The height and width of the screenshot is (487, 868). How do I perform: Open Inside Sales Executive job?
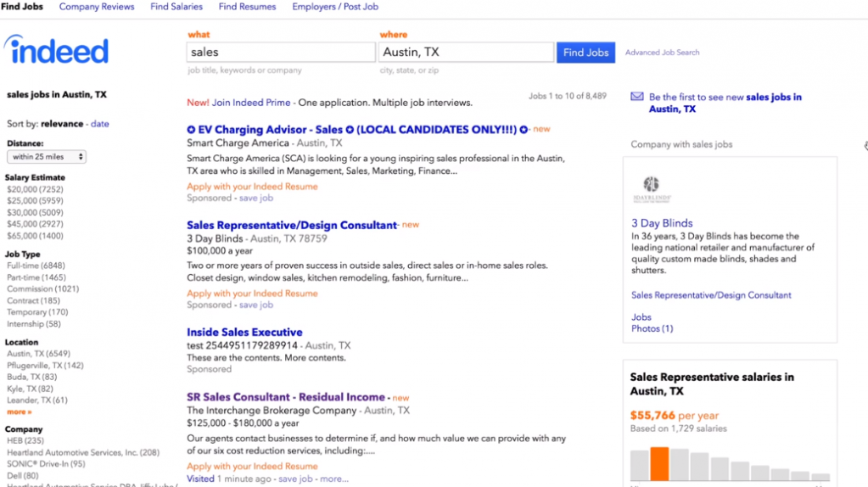(x=244, y=332)
